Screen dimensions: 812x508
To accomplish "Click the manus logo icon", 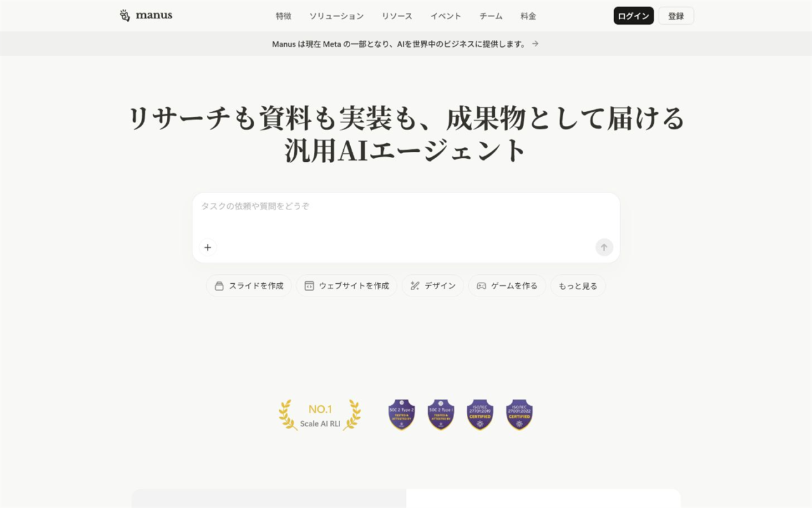I will click(125, 16).
